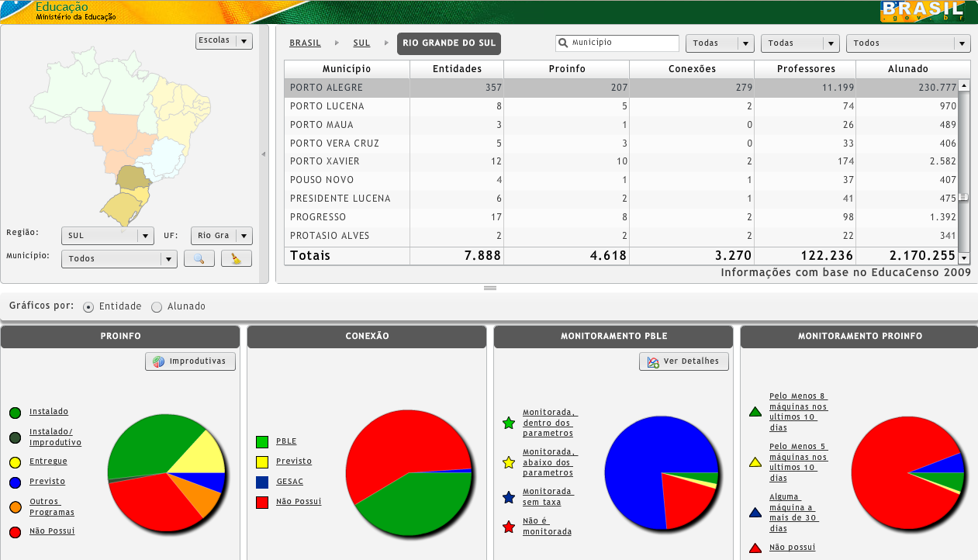Click the Previsto link in Conexão legend
Image resolution: width=978 pixels, height=560 pixels.
pos(294,461)
